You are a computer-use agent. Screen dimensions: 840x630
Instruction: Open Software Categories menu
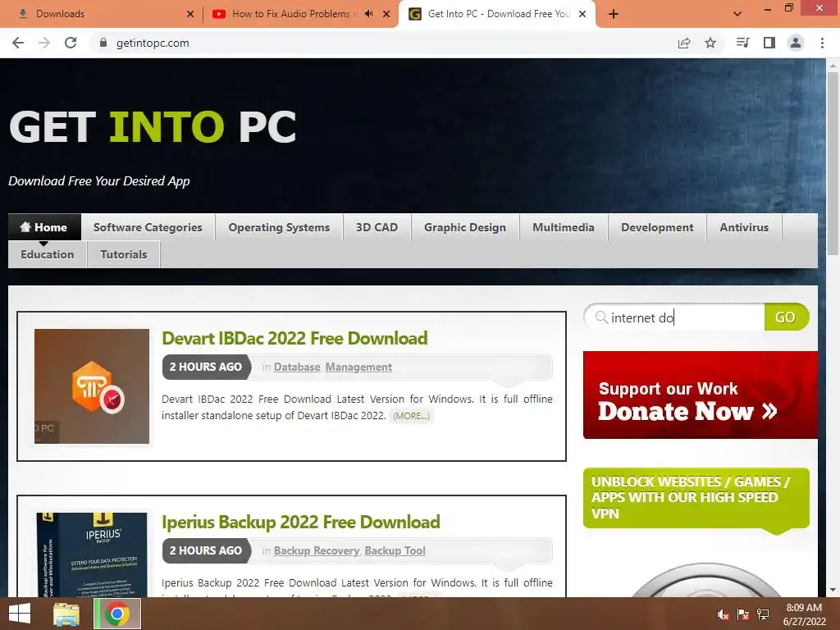tap(148, 227)
